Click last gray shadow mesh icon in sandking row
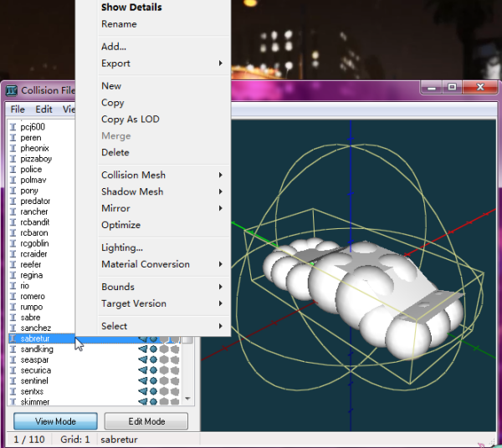The height and width of the screenshot is (448, 502). (175, 349)
